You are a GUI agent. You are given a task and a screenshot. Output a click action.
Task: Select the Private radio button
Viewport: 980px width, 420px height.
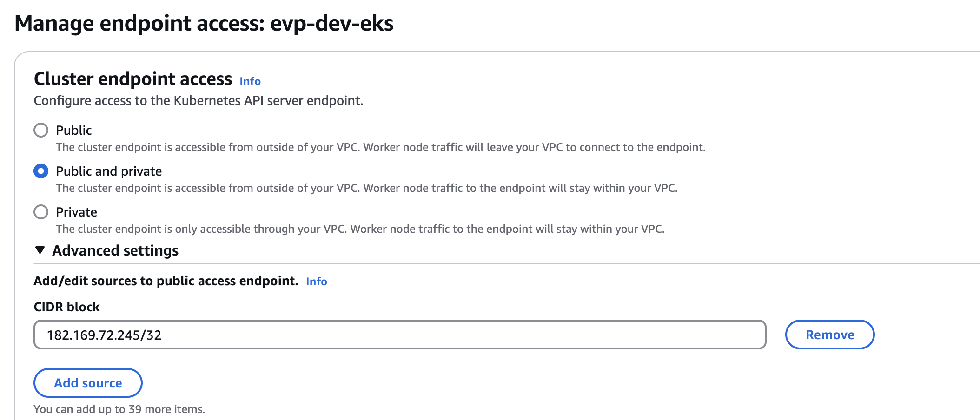coord(41,212)
